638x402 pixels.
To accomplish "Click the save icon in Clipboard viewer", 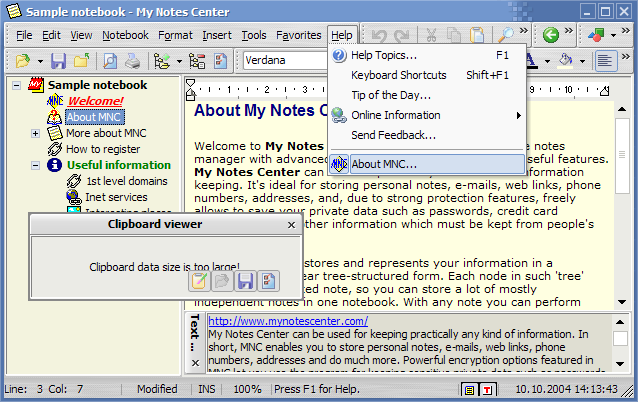I will pyautogui.click(x=245, y=281).
